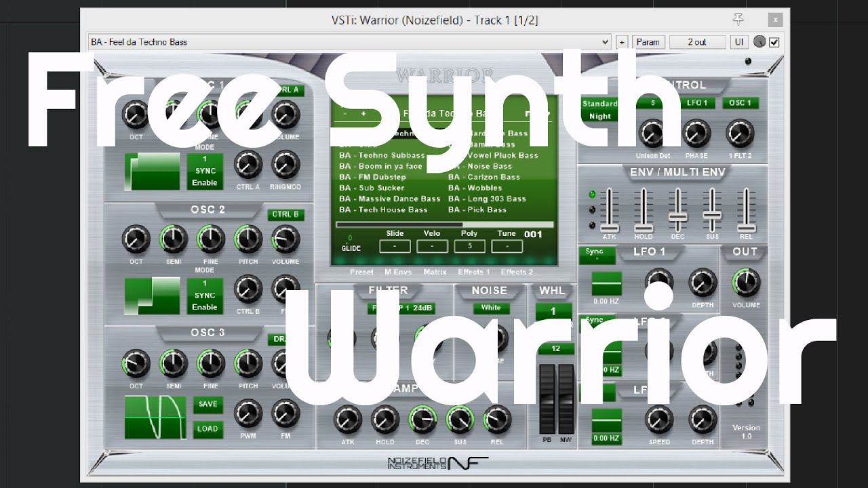Click the OSC 3 OCT knob
The image size is (868, 488).
point(136,364)
